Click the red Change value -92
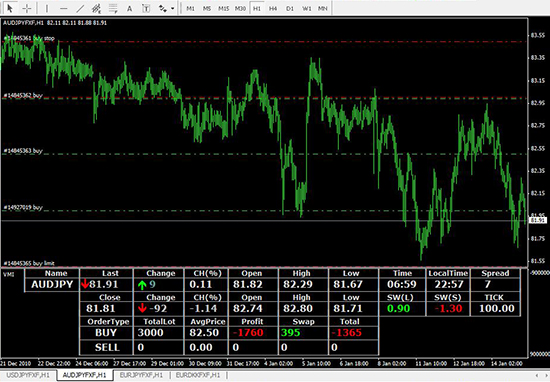The width and height of the screenshot is (550, 382). 158,308
